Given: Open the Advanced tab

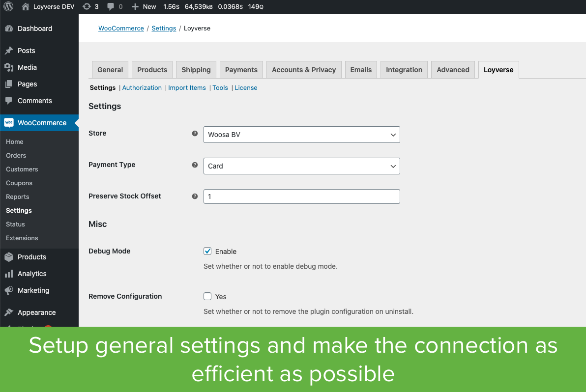Looking at the screenshot, I should (x=453, y=70).
